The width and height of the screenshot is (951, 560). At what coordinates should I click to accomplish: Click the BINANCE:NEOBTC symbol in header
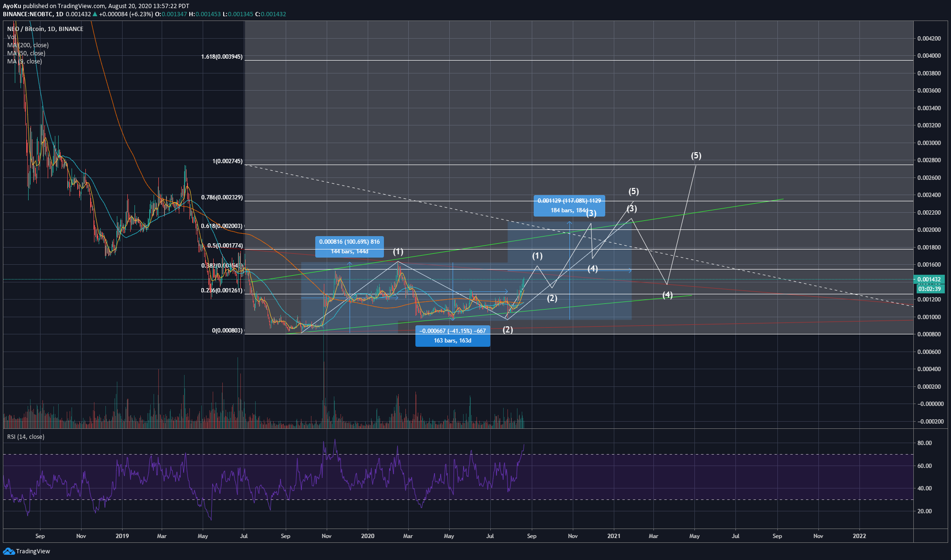28,14
